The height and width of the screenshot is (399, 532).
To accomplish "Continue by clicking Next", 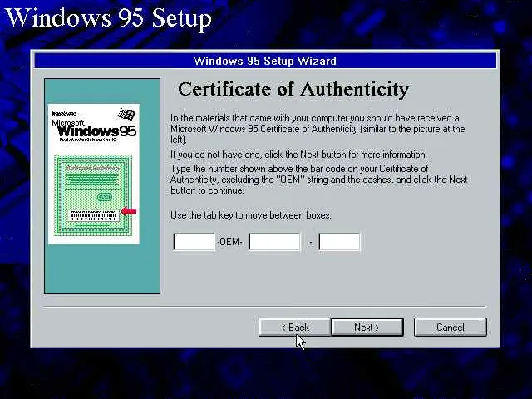I will pos(367,327).
